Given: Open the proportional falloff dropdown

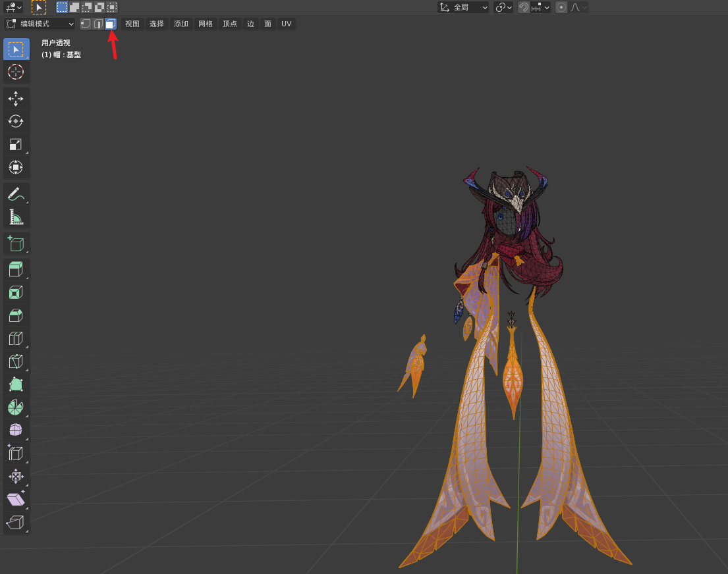Looking at the screenshot, I should pos(578,7).
